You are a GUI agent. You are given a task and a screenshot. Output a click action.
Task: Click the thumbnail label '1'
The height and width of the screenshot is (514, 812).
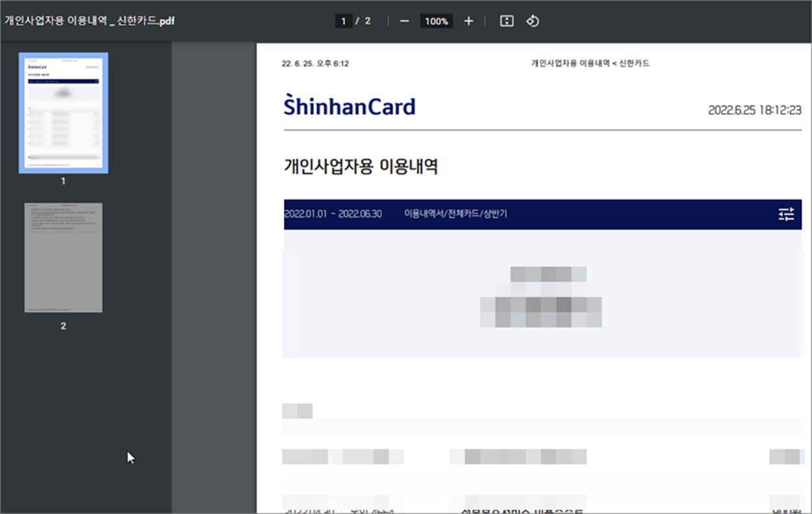[x=63, y=182]
